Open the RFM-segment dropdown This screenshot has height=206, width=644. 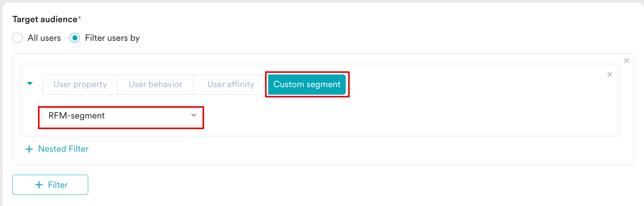click(122, 116)
